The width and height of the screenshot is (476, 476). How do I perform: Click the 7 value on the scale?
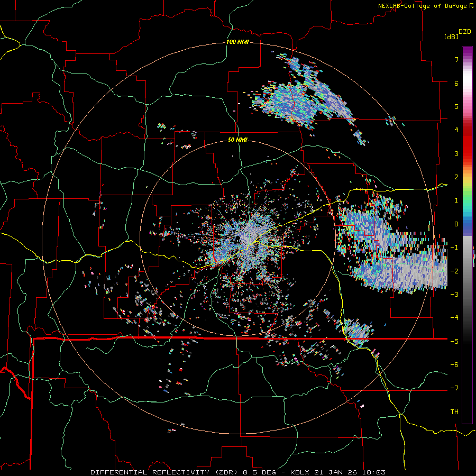pyautogui.click(x=456, y=59)
